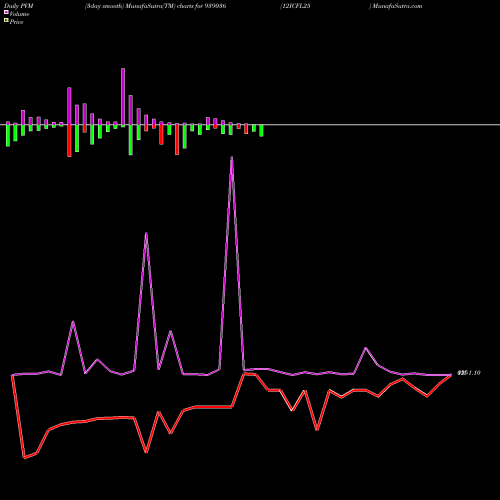The image size is (500, 500).
Task: Click the MunafaSutra.com text at top right
Action: (397, 6)
